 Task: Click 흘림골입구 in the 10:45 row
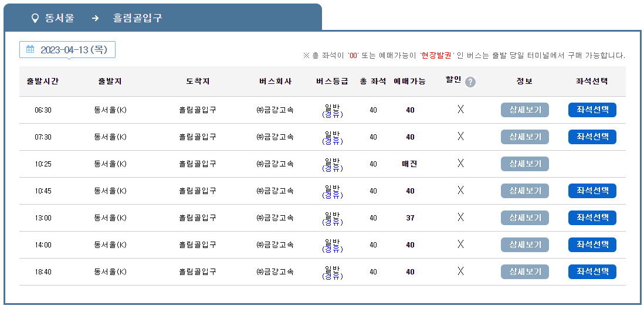click(x=198, y=191)
